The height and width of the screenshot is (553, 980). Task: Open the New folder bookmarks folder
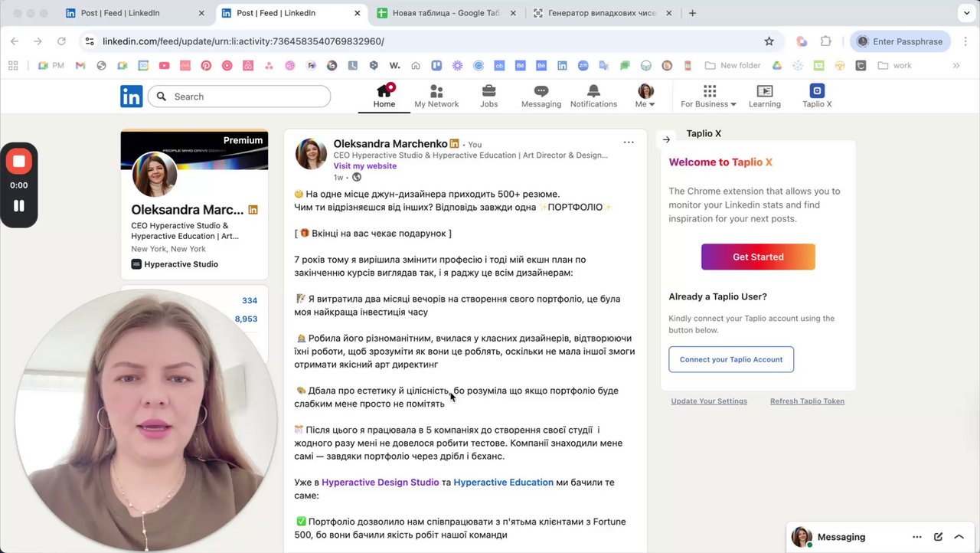733,66
